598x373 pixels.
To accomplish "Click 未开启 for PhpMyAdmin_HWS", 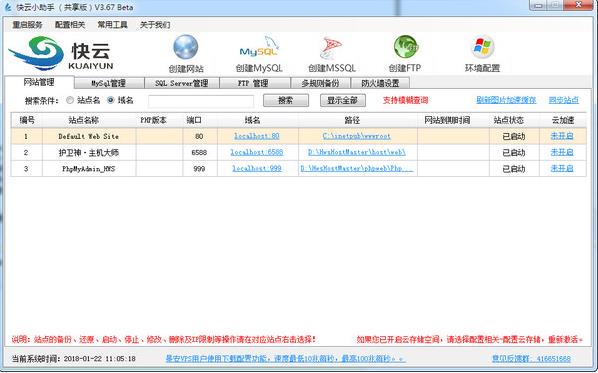I will (562, 168).
